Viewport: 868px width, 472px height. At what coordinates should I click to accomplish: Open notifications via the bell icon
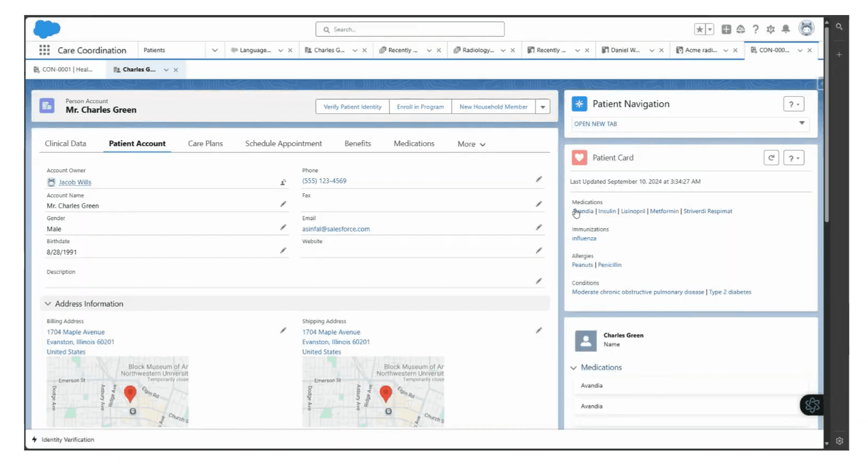click(x=786, y=29)
